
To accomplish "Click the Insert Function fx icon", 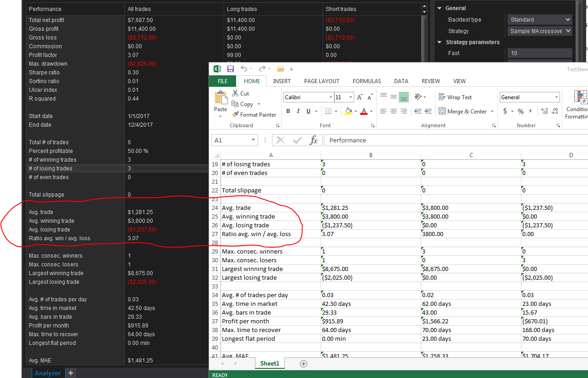I will (313, 140).
